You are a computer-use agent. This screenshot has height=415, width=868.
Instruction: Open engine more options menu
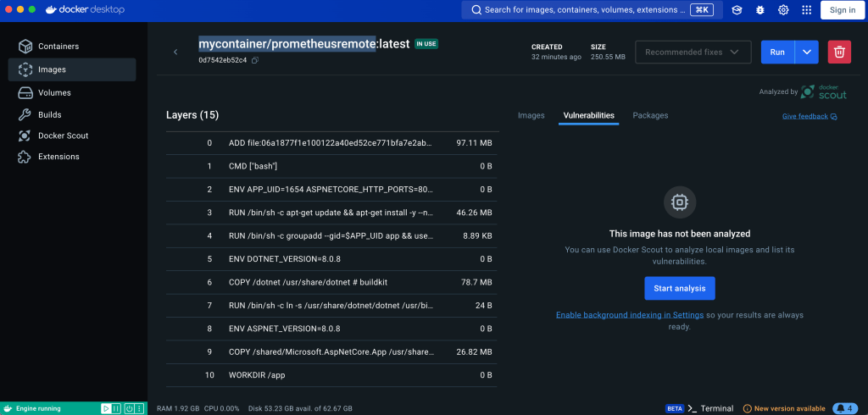pos(140,408)
